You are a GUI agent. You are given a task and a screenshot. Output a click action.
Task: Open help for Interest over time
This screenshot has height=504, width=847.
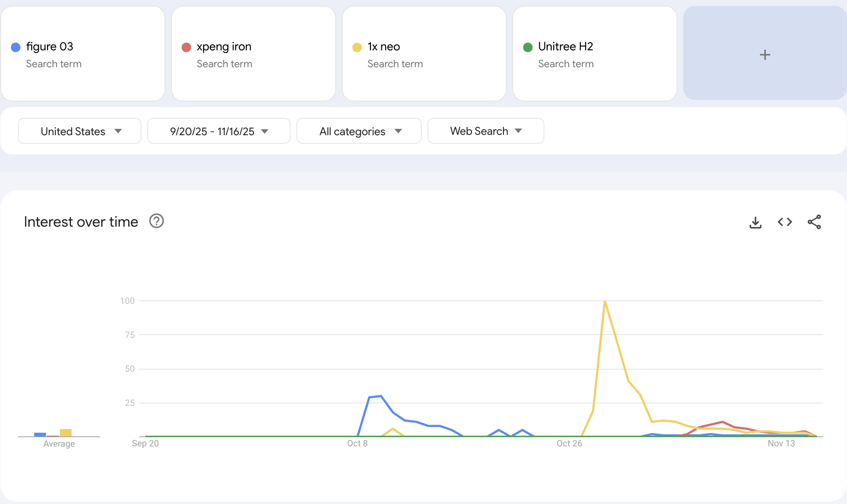[x=156, y=221]
